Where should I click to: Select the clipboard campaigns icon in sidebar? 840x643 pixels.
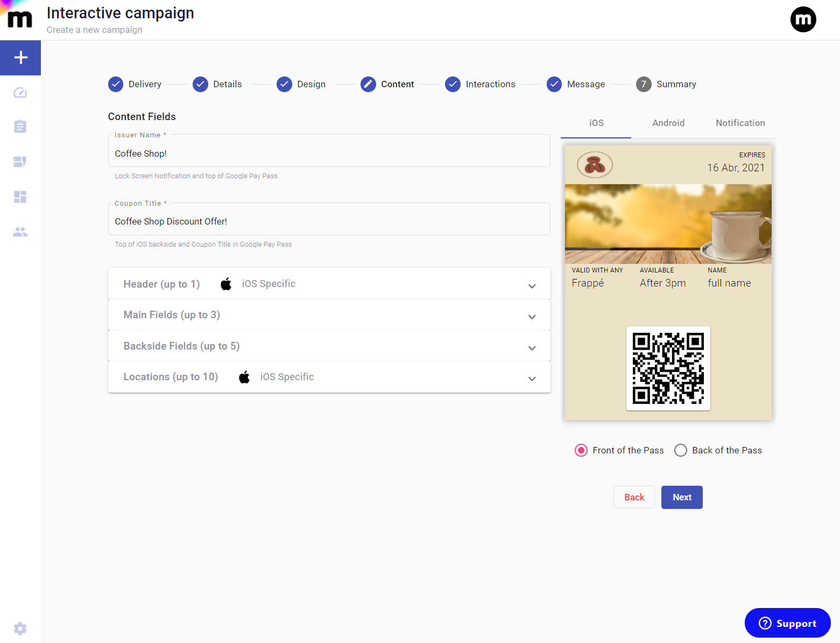tap(20, 127)
